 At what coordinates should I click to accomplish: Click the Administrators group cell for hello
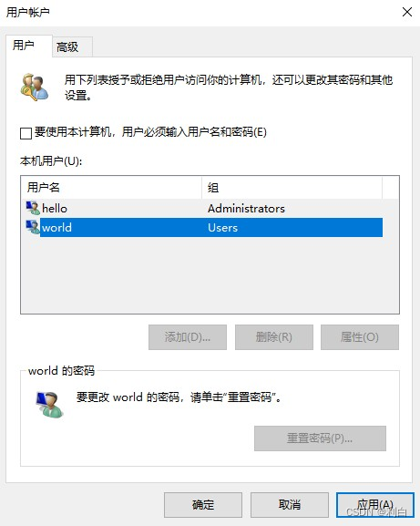pyautogui.click(x=246, y=209)
